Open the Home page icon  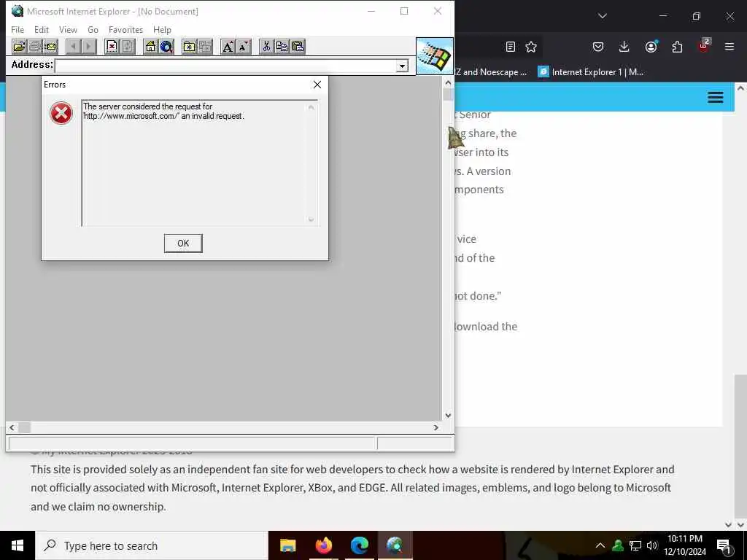click(x=150, y=47)
